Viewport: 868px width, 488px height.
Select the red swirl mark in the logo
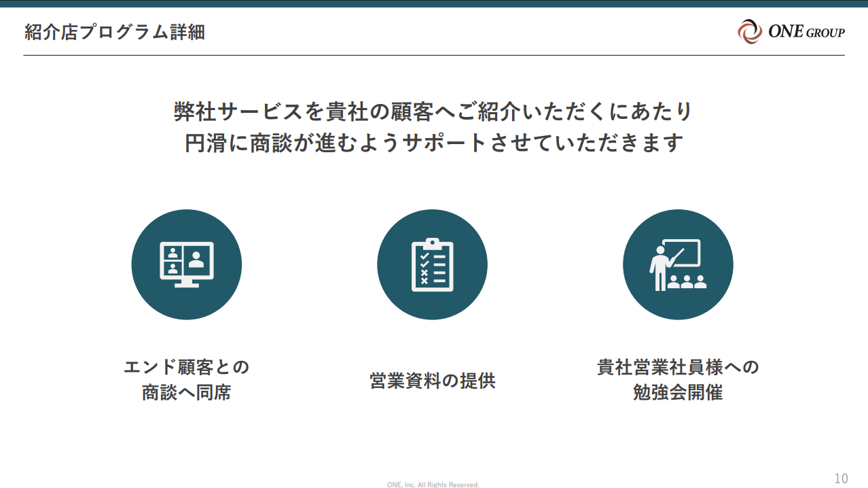click(747, 31)
